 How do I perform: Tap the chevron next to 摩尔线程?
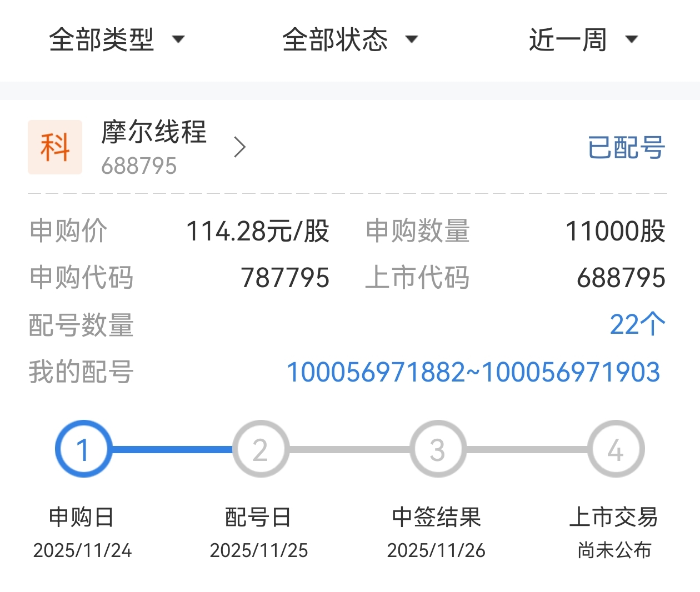tap(240, 147)
